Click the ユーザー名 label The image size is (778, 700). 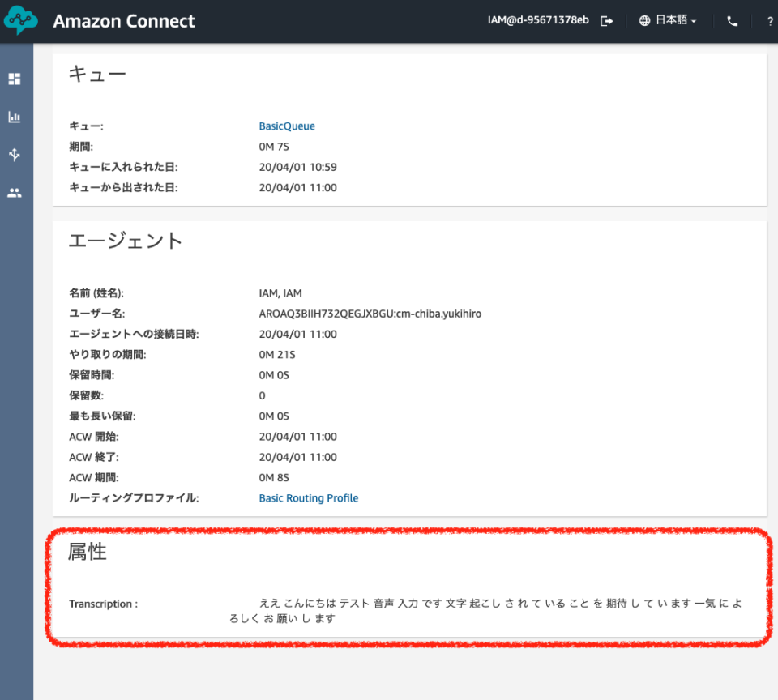[96, 314]
